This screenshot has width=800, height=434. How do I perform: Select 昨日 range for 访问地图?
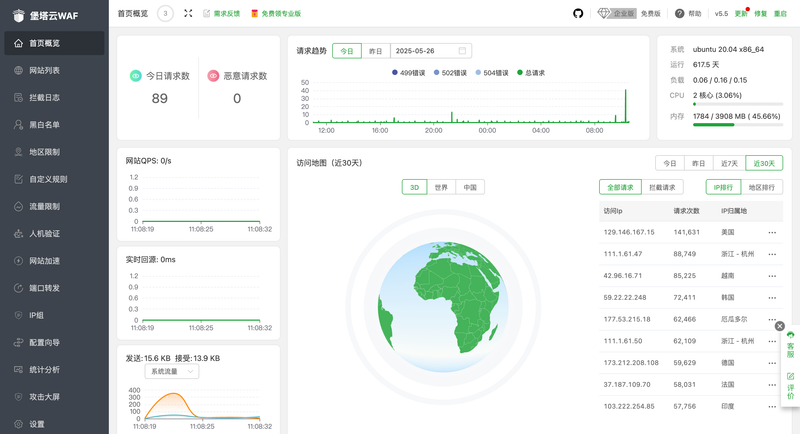(698, 163)
